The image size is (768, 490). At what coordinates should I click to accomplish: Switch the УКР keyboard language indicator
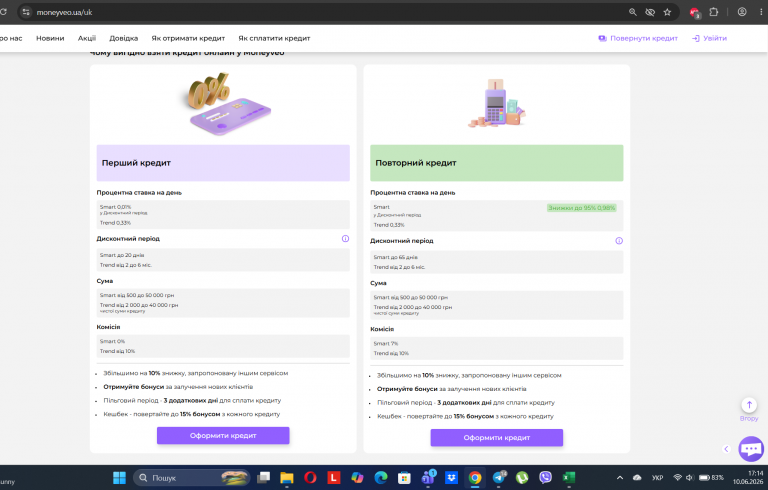tap(657, 478)
